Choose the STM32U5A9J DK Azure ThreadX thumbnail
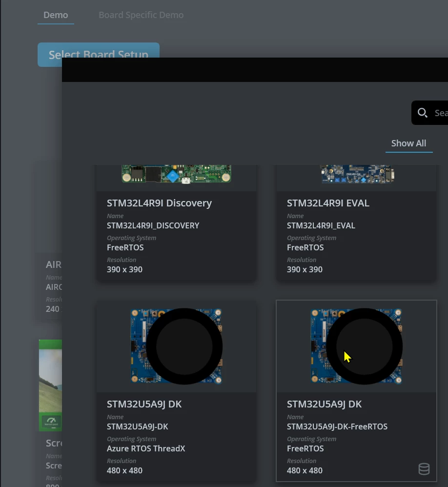Screen dimensions: 448x487 [x=176, y=346]
